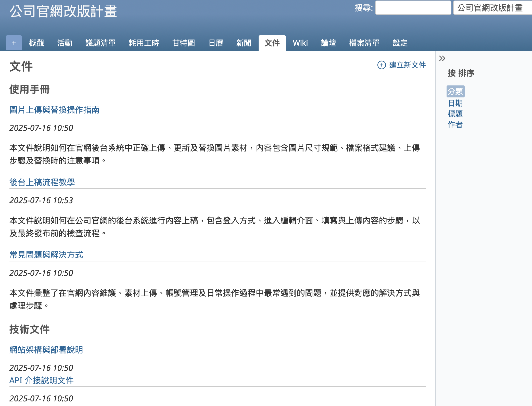
Task: Click the plus new-object button
Action: click(x=14, y=43)
